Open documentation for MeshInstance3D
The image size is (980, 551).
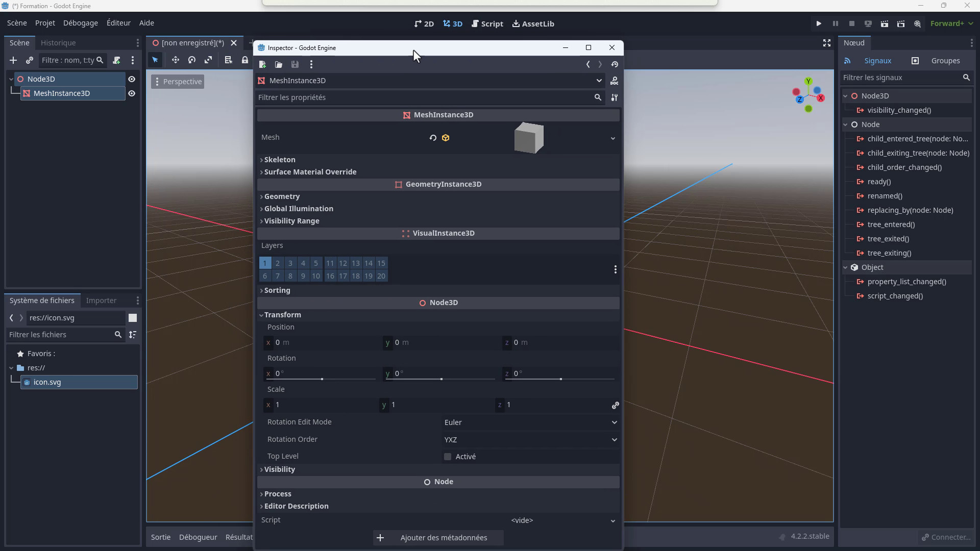[615, 81]
